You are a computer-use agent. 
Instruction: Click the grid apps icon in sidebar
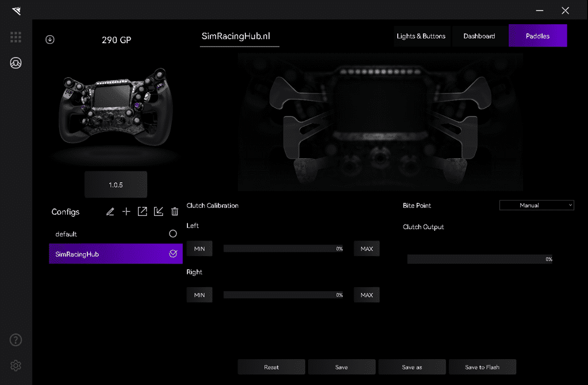(16, 37)
